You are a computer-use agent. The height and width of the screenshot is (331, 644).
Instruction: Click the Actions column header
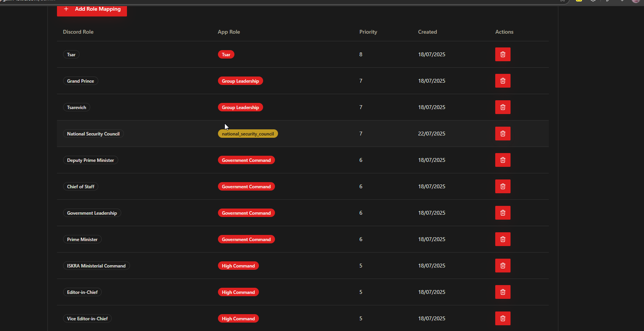pyautogui.click(x=504, y=32)
